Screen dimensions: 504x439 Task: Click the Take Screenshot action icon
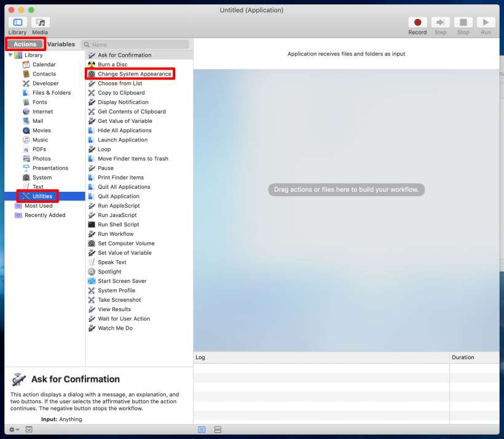[92, 300]
